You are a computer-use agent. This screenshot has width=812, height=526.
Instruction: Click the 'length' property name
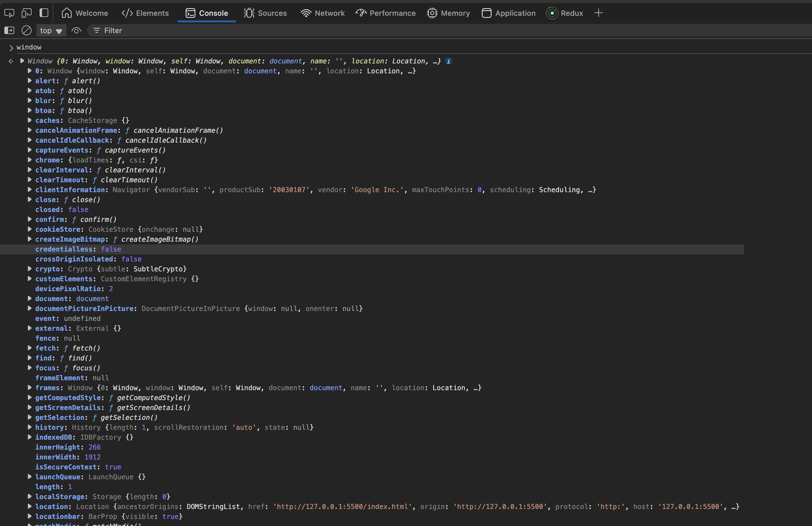click(47, 487)
